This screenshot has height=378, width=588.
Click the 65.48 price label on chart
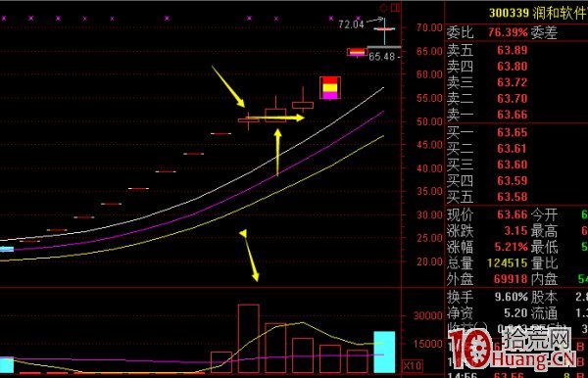382,57
